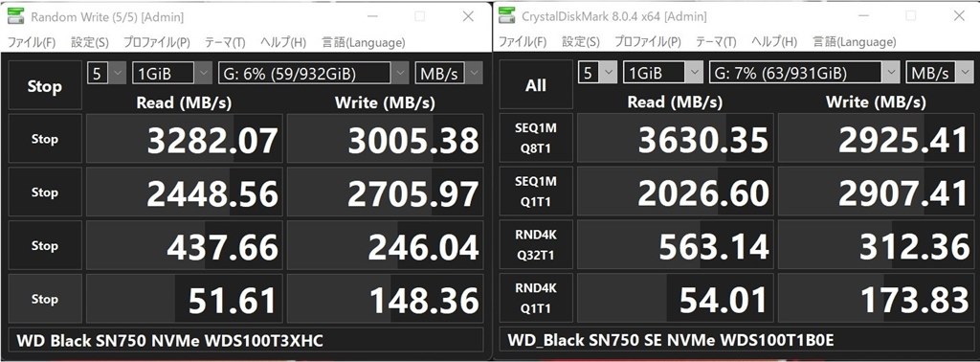Start the RND4K Q32T1 test
Viewport: 980px width, 362px height.
pos(536,245)
